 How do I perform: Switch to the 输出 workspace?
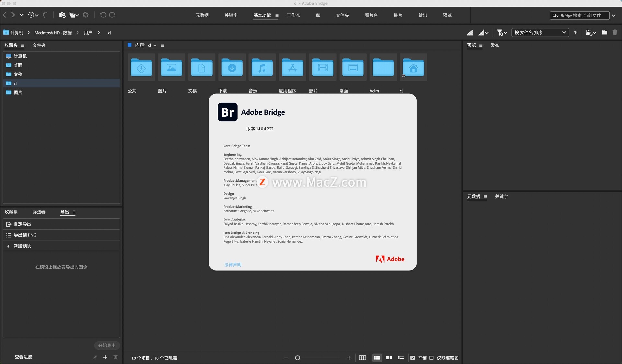click(x=422, y=15)
